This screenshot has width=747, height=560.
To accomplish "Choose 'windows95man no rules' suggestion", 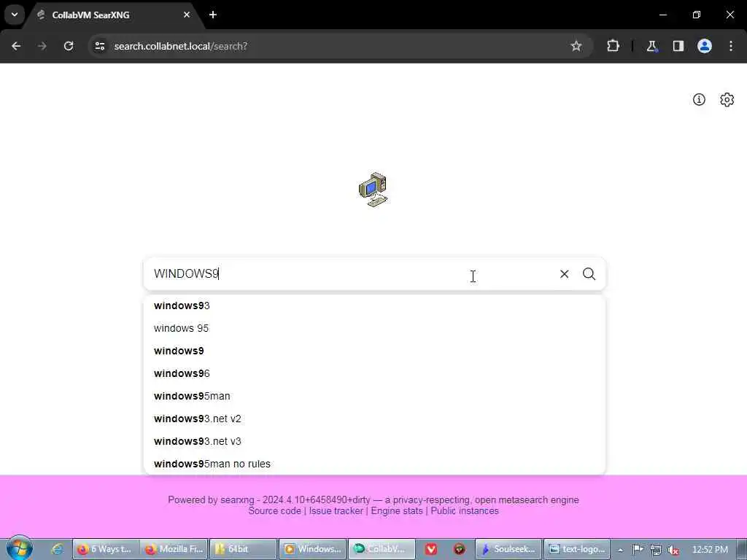I will point(374,464).
